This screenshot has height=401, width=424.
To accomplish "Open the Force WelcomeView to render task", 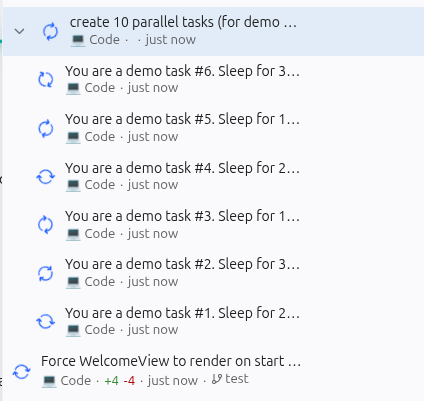I will pyautogui.click(x=171, y=361).
